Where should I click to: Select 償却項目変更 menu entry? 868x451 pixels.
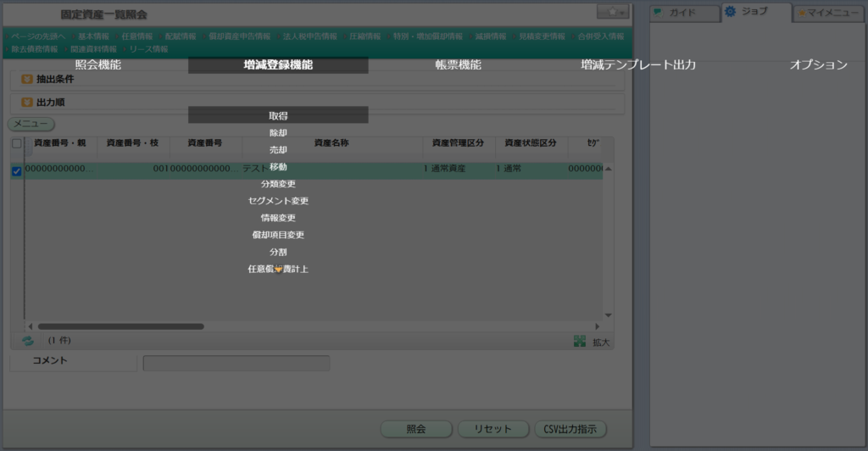tap(278, 235)
